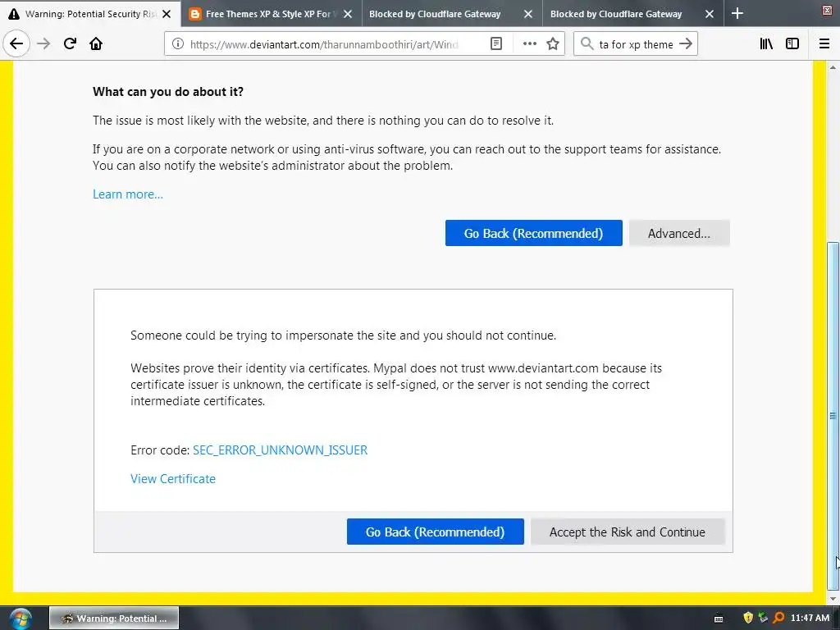
Task: Click the Learn more... link
Action: click(127, 194)
